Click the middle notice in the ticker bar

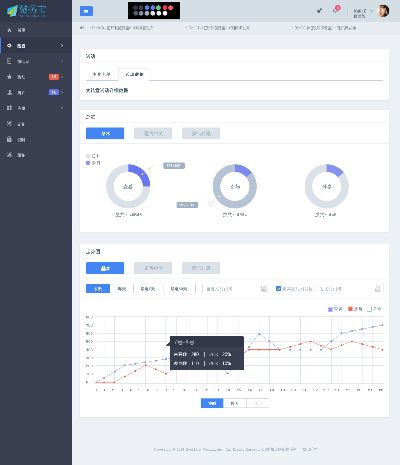click(x=218, y=28)
